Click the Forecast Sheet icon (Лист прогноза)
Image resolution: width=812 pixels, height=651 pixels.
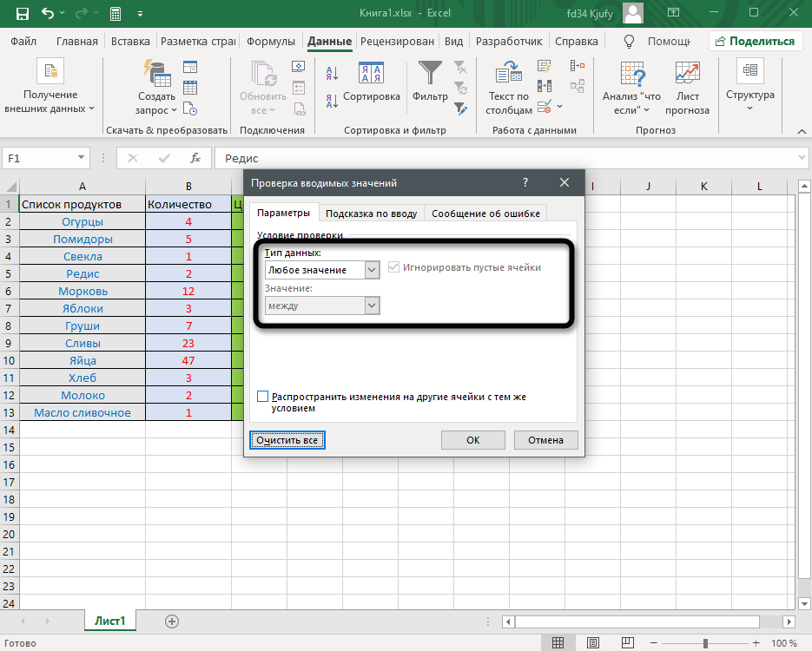pyautogui.click(x=687, y=74)
